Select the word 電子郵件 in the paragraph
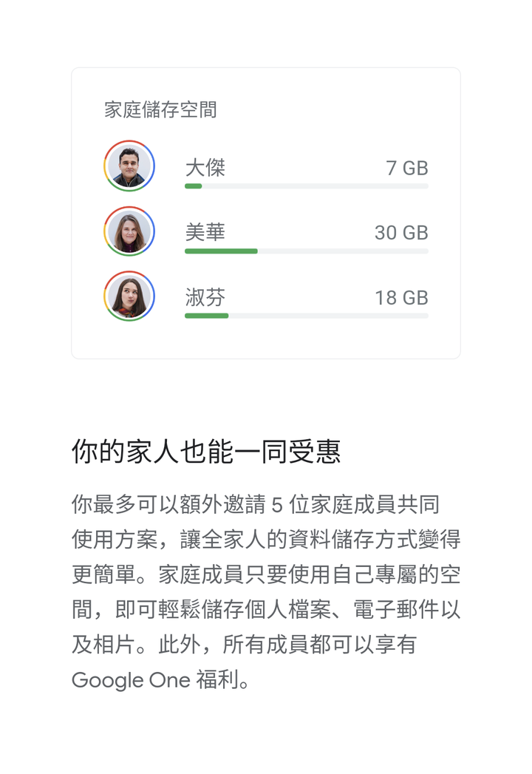This screenshot has height=774, width=532. [x=396, y=610]
